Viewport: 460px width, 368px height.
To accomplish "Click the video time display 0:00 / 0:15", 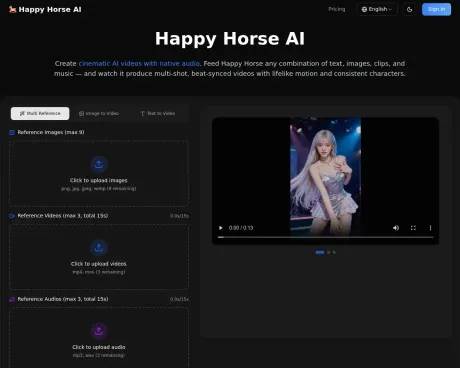I will tap(241, 228).
